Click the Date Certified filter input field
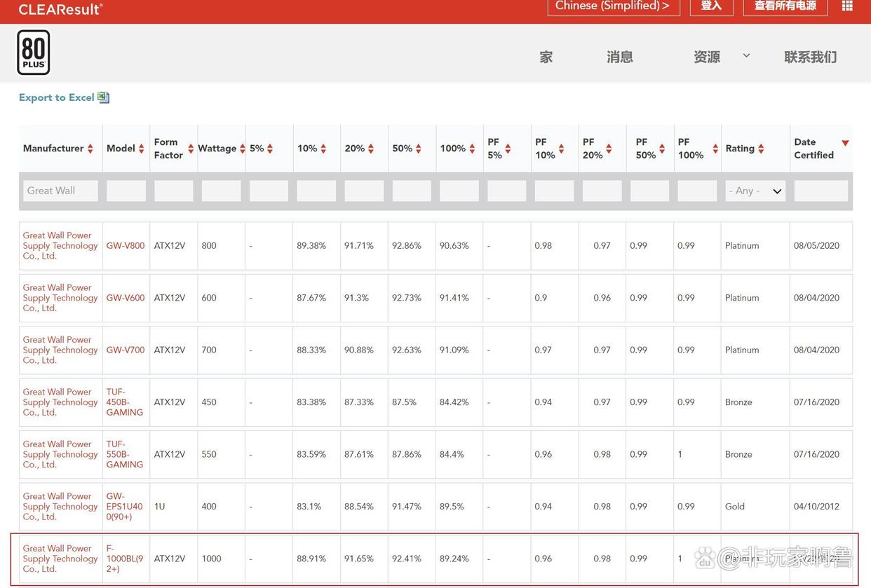871x588 pixels. [821, 191]
